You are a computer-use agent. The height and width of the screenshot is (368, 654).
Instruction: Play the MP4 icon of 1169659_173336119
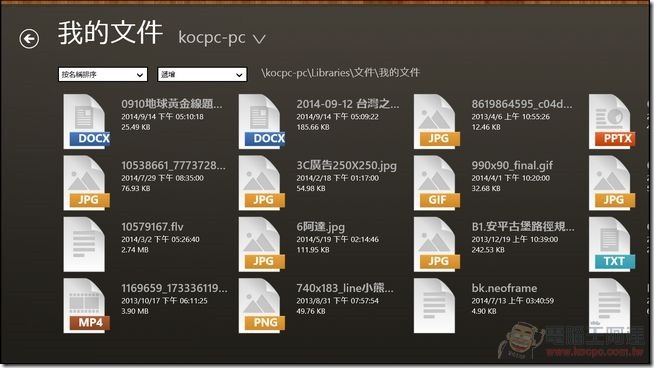(86, 305)
